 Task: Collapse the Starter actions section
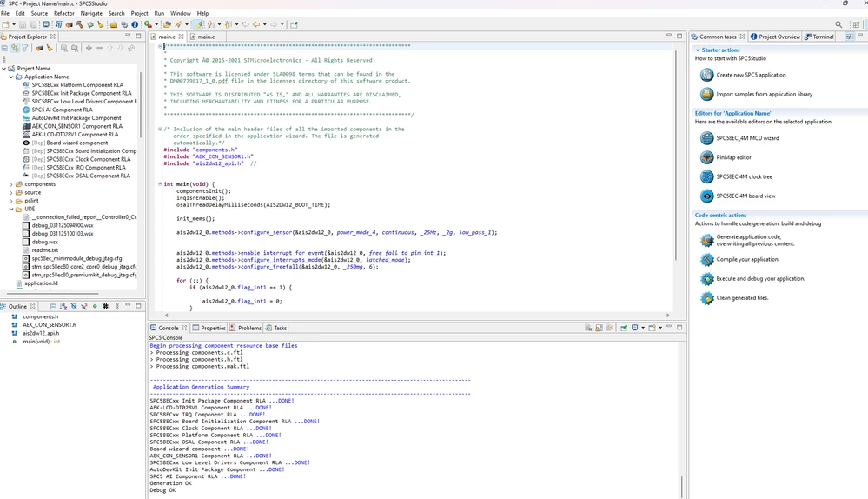[x=698, y=50]
